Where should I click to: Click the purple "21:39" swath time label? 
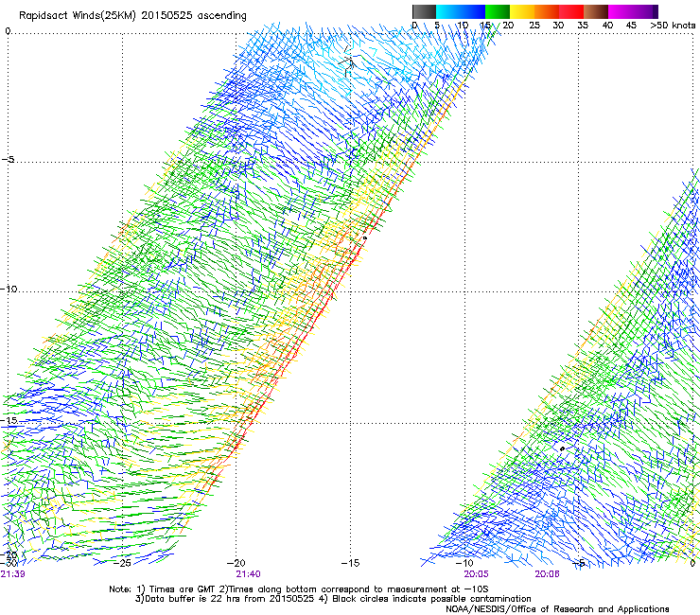(12, 574)
